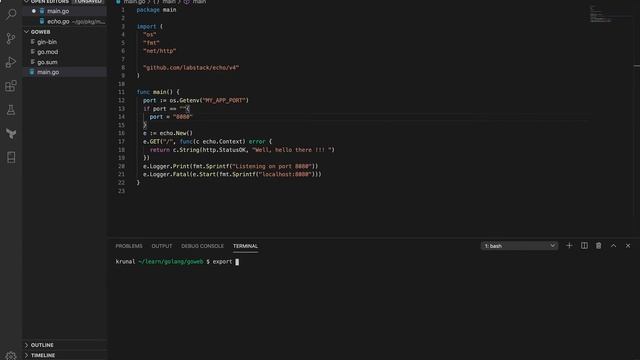Click package main on line 1

pyautogui.click(x=156, y=10)
